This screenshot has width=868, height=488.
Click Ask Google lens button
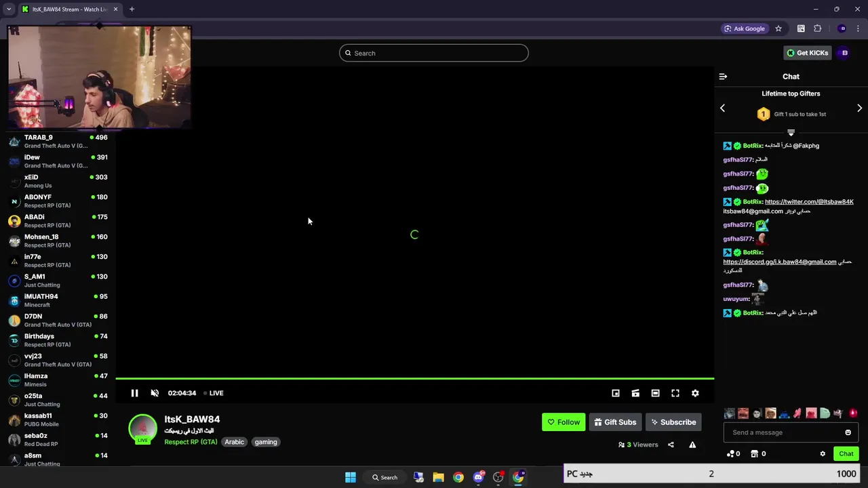745,28
